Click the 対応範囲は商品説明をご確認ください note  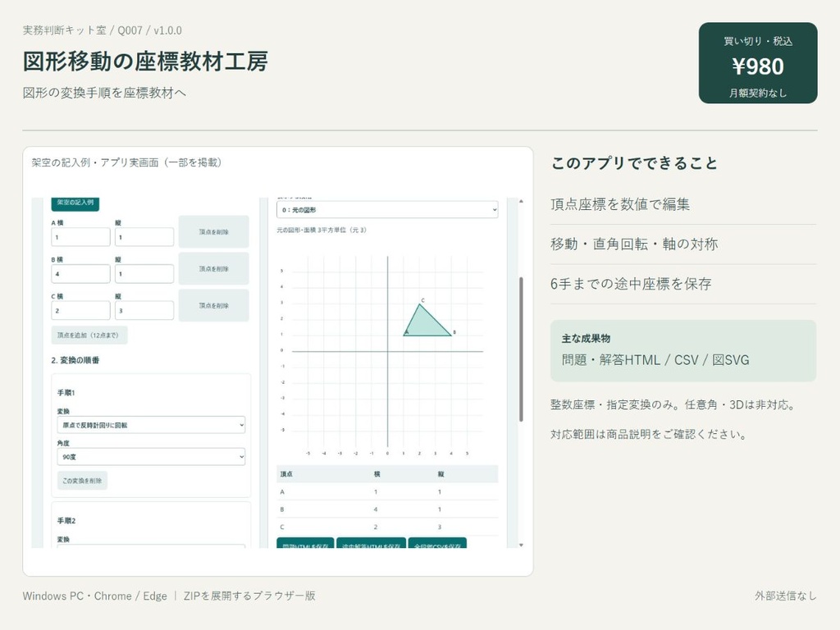[x=650, y=435]
